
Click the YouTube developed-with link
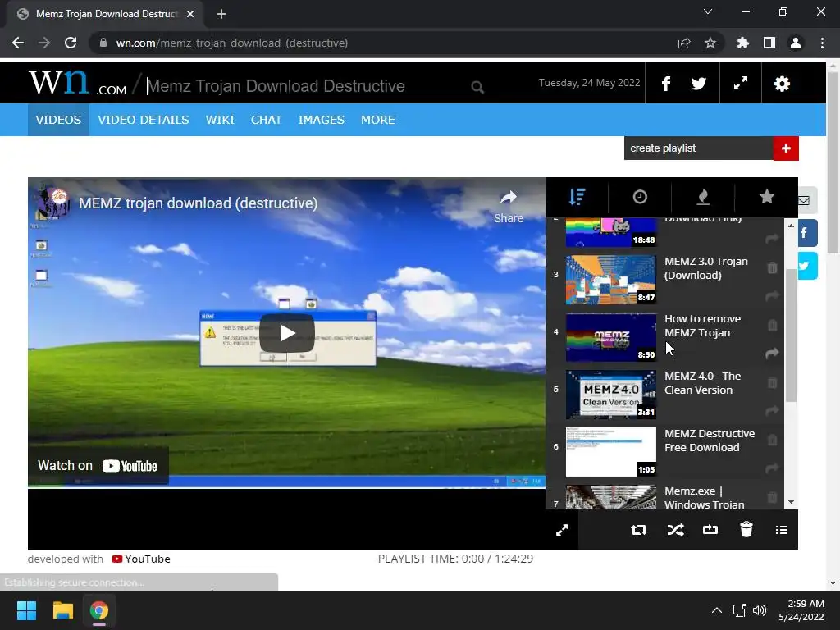coord(141,559)
